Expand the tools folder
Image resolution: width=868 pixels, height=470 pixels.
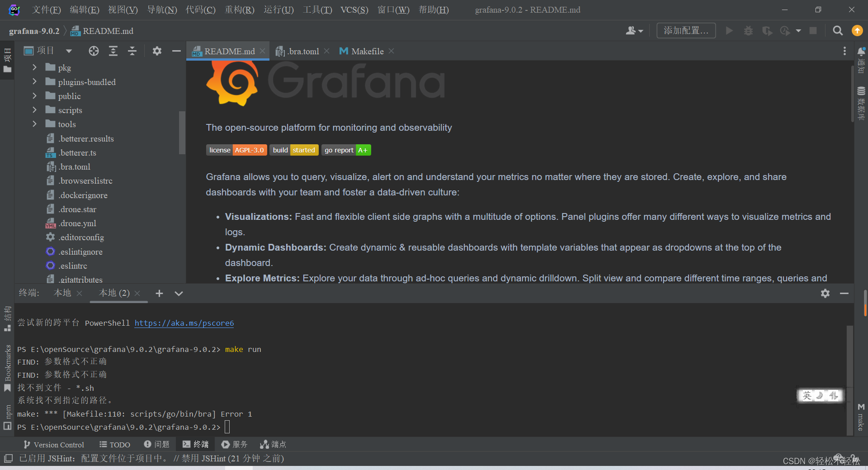[x=34, y=123]
